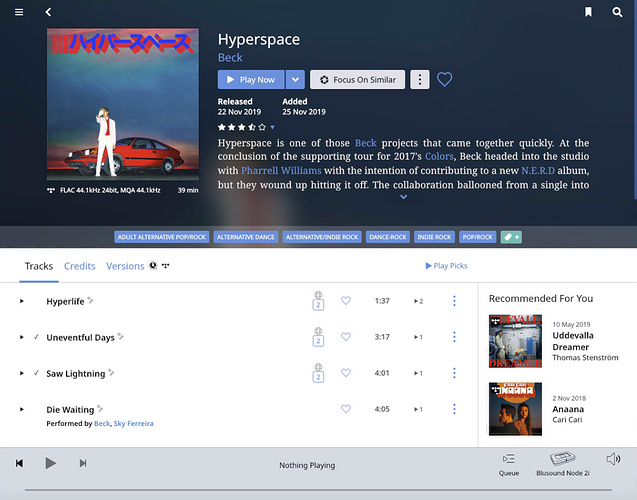
Task: Click Play Now button
Action: click(x=251, y=80)
